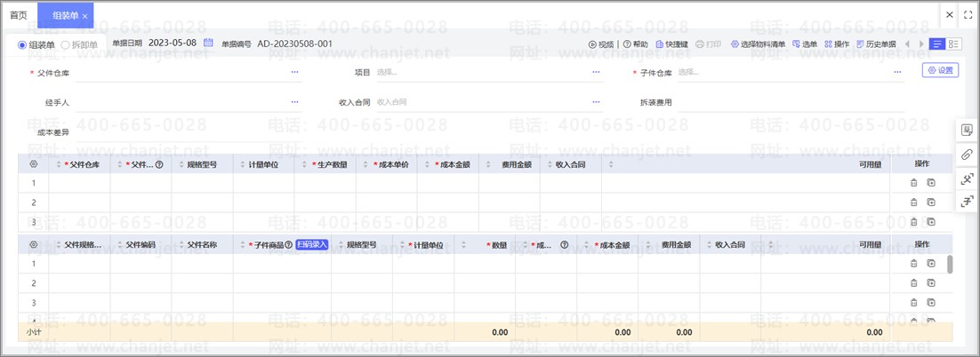Open column settings gear of the lower table
Image resolution: width=980 pixels, height=357 pixels.
(34, 244)
